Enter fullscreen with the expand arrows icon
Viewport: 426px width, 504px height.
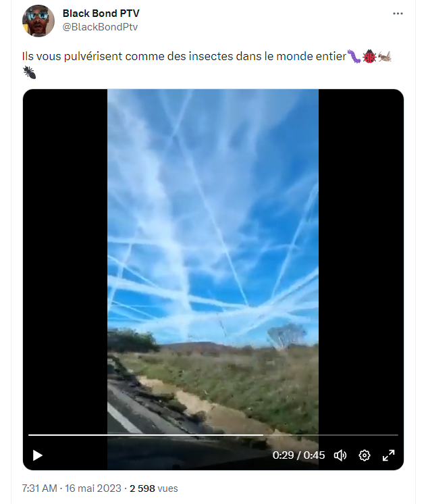tap(388, 455)
